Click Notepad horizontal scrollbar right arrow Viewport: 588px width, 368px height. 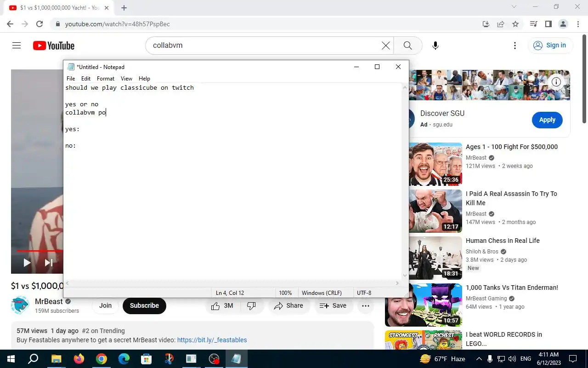(397, 283)
